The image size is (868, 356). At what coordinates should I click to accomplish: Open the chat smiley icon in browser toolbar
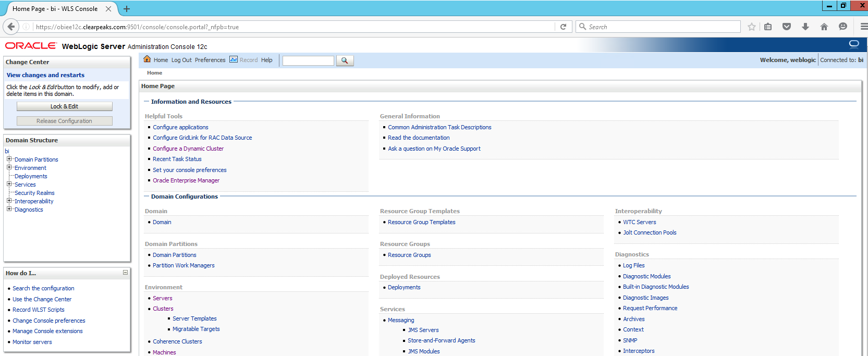click(x=843, y=27)
